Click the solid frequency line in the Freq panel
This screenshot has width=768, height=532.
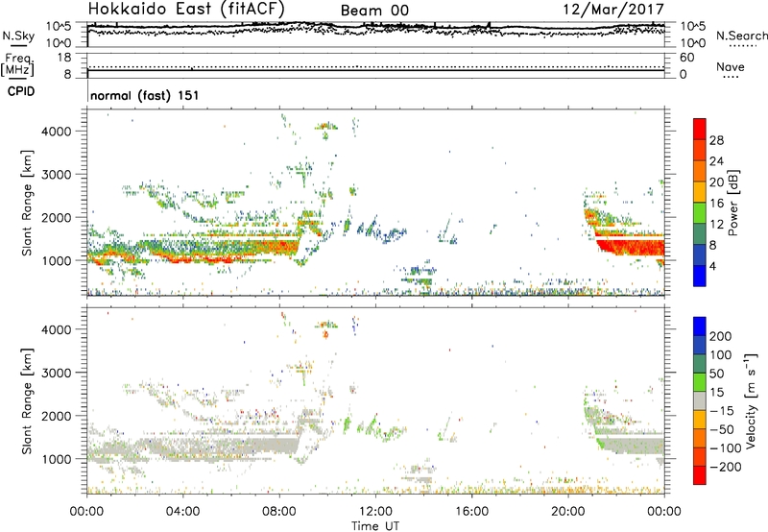pyautogui.click(x=375, y=71)
